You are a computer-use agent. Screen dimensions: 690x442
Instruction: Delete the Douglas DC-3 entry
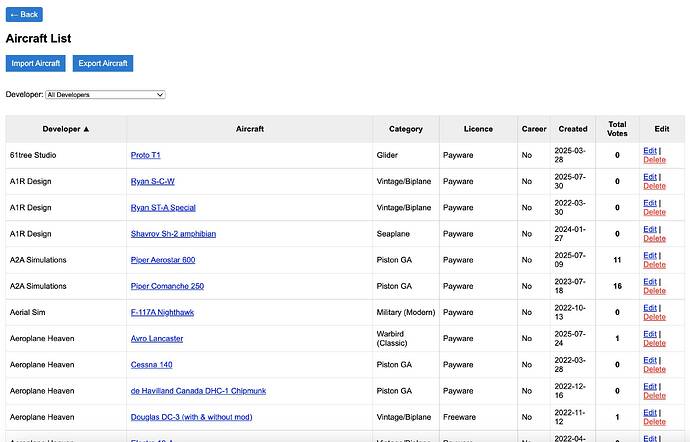coord(654,421)
